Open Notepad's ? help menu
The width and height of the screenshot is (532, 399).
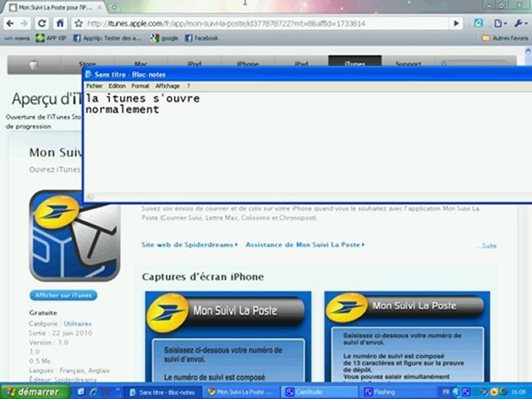click(188, 86)
